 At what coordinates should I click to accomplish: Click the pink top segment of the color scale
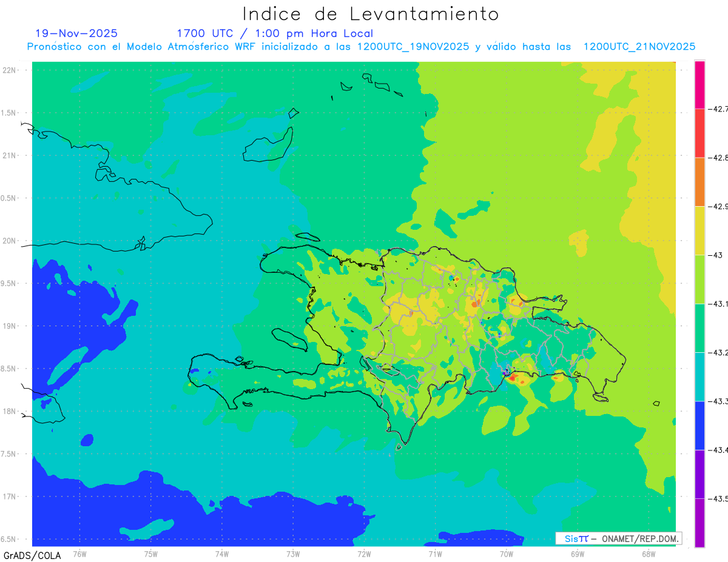click(x=699, y=85)
